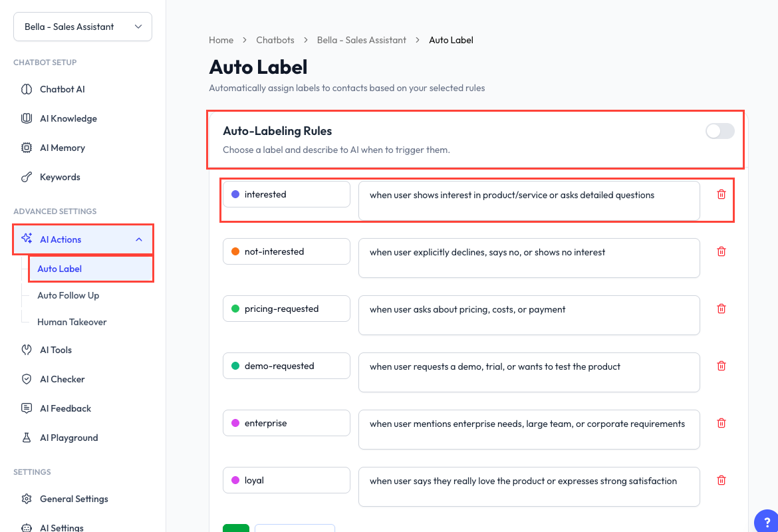Screen dimensions: 778x532
Task: Click the AI Memory chip icon
Action: pyautogui.click(x=27, y=148)
